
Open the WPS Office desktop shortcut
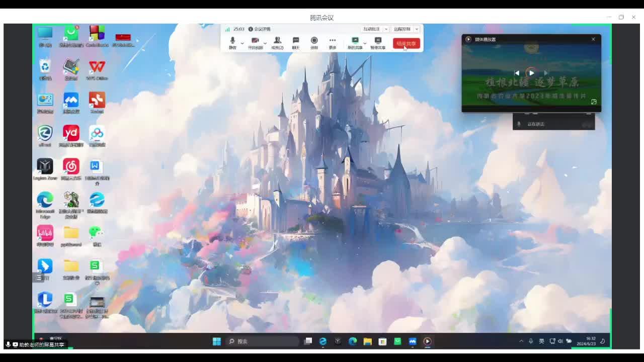(x=97, y=69)
